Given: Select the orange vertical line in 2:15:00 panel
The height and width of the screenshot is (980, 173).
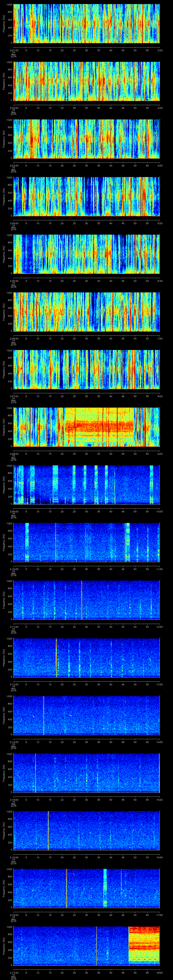Looking at the screenshot, I should click(48, 830).
